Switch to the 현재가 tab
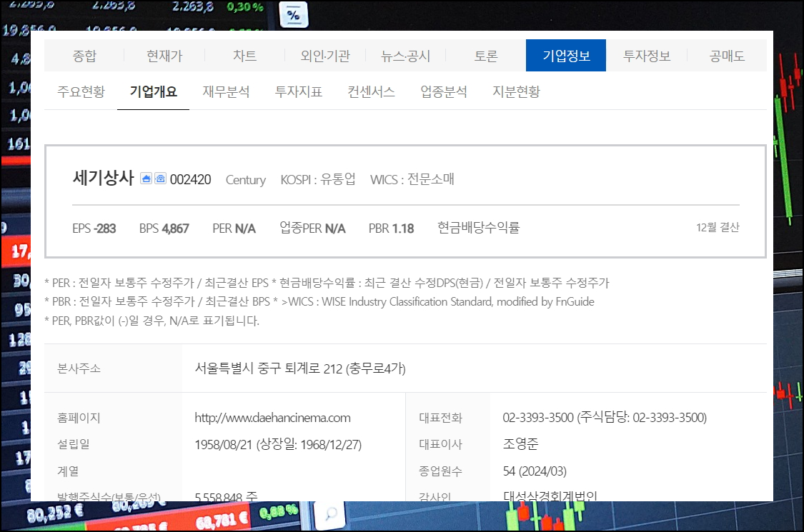Screen dimensions: 804x532 (164, 56)
